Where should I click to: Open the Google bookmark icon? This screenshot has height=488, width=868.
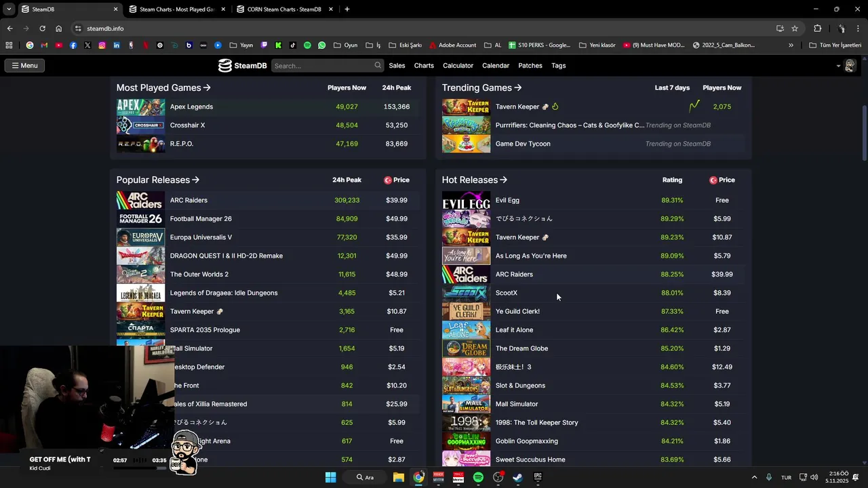[x=29, y=45]
